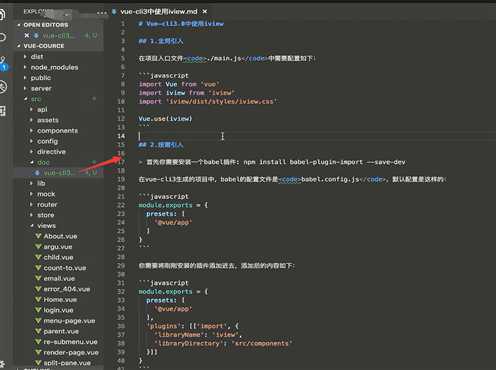Select the lib folder

(41, 183)
